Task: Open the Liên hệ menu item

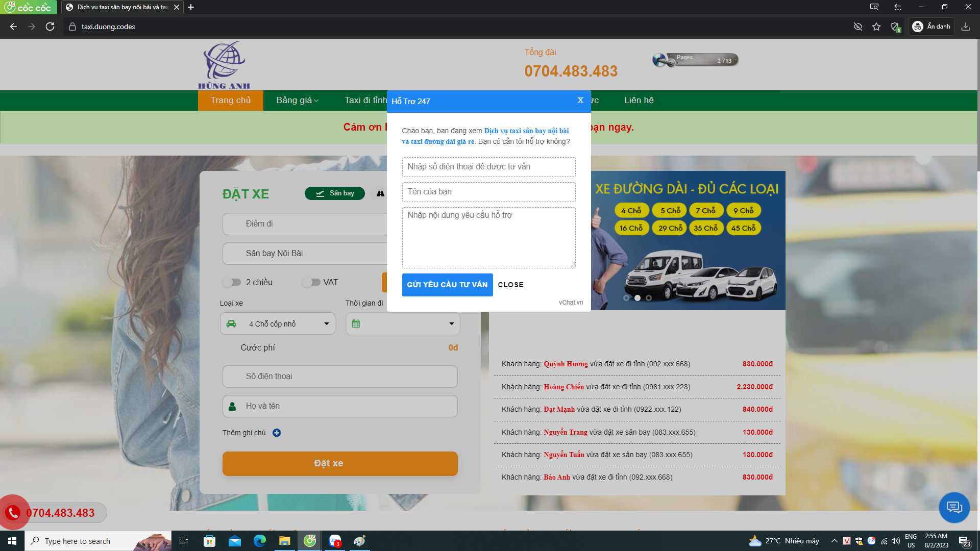Action: pos(639,101)
